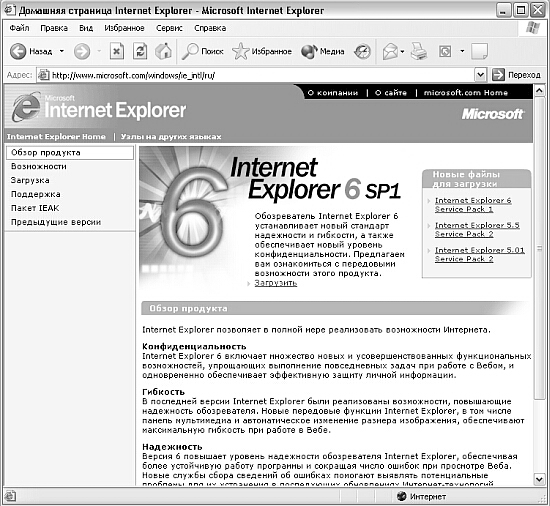Click the Print printer icon
The image size is (550, 506).
pyautogui.click(x=419, y=52)
